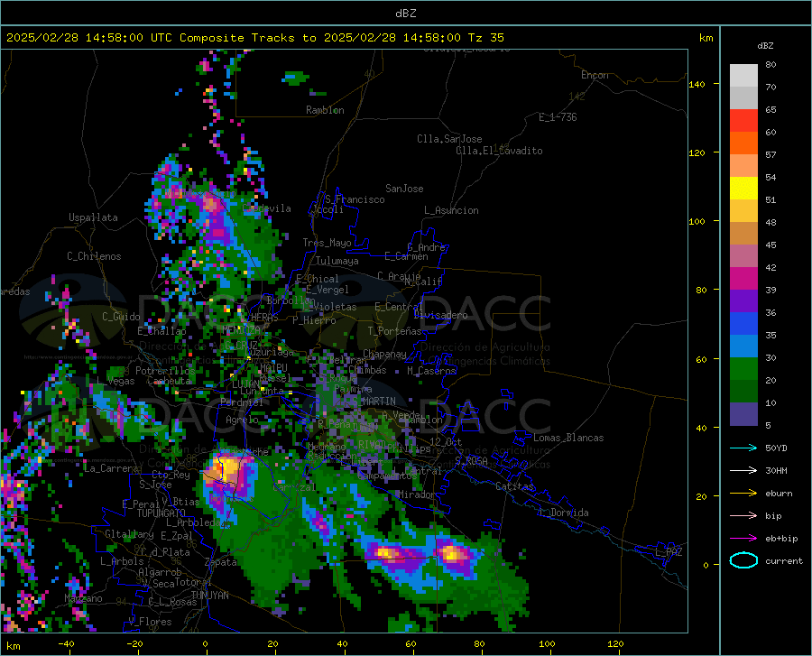Click the L_Dormida label
Image resolution: width=812 pixels, height=656 pixels.
564,513
